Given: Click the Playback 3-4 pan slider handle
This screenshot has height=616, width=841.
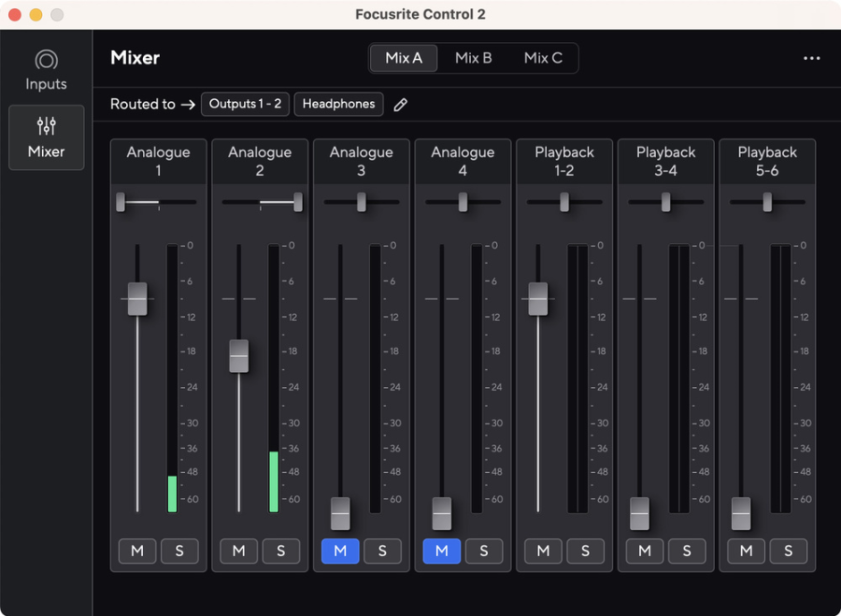Looking at the screenshot, I should tap(665, 202).
